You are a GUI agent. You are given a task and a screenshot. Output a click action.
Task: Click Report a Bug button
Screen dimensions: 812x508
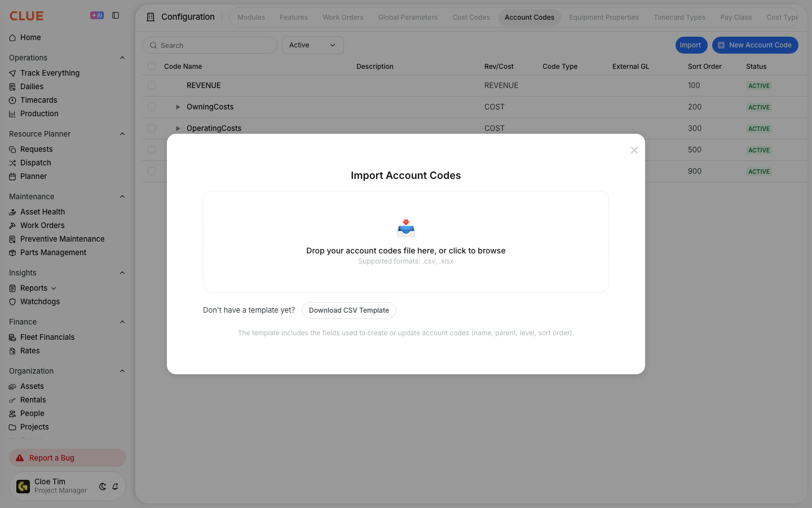point(68,458)
